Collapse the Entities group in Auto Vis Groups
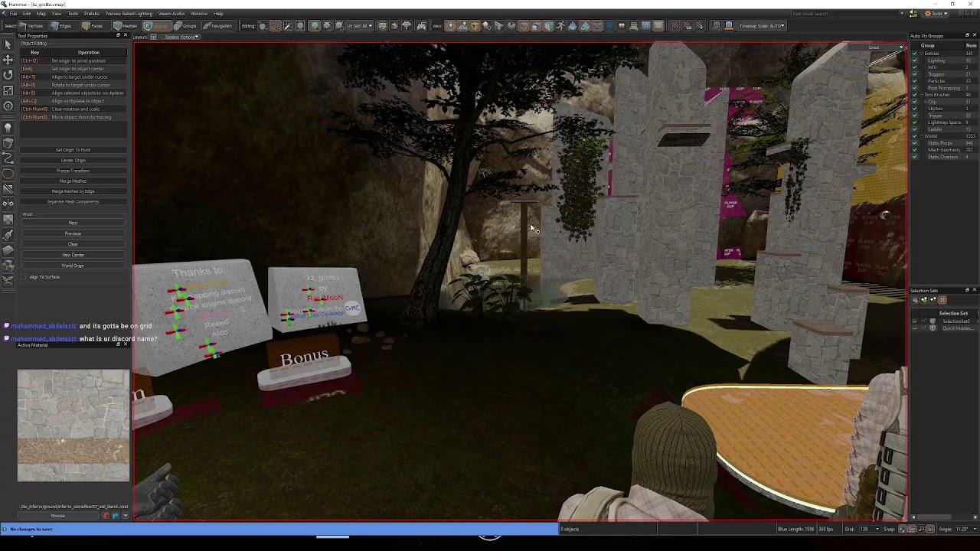Screen dimensions: 980x551 point(922,54)
